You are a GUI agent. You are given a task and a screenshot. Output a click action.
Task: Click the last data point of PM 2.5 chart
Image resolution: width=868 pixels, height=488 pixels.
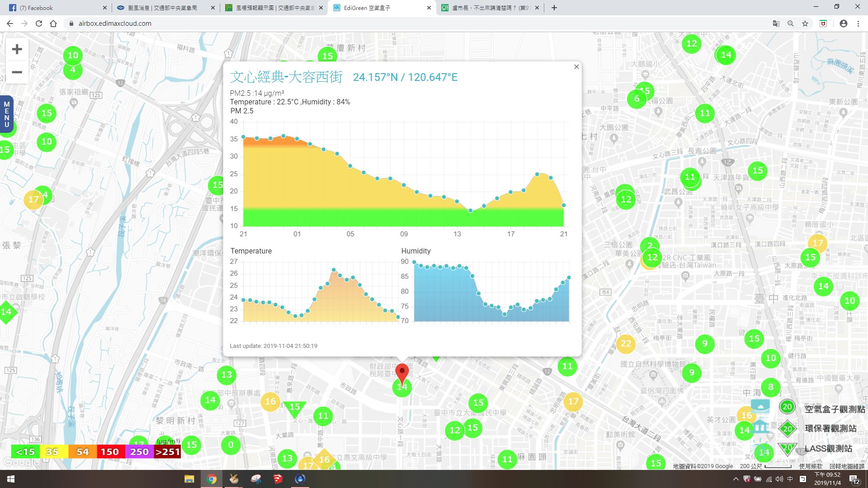(564, 206)
